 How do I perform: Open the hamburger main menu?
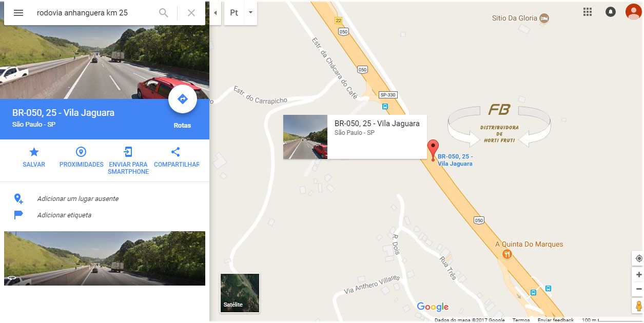coord(18,13)
